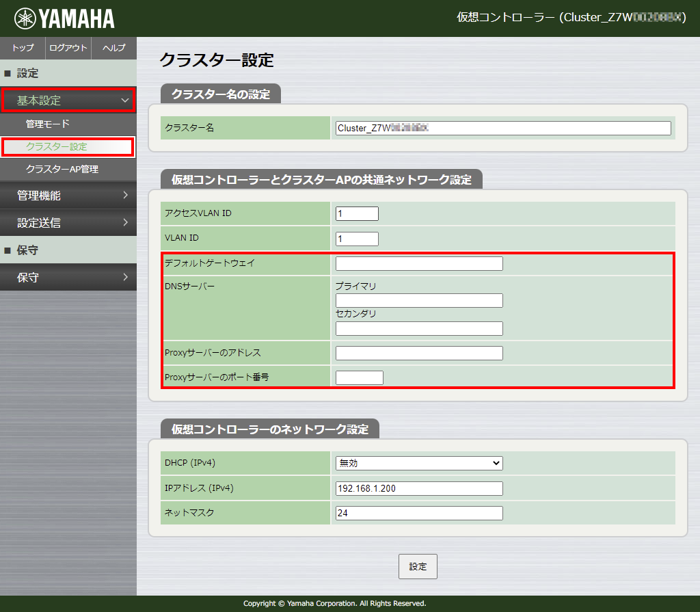The image size is (700, 612).
Task: Expand the 設定送信 menu section
Action: pos(68,223)
